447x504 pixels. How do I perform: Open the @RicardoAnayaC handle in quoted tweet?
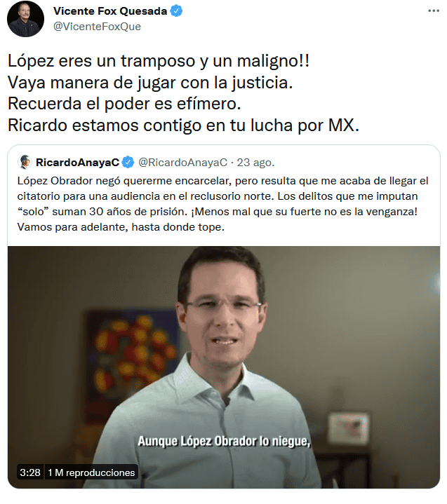182,163
